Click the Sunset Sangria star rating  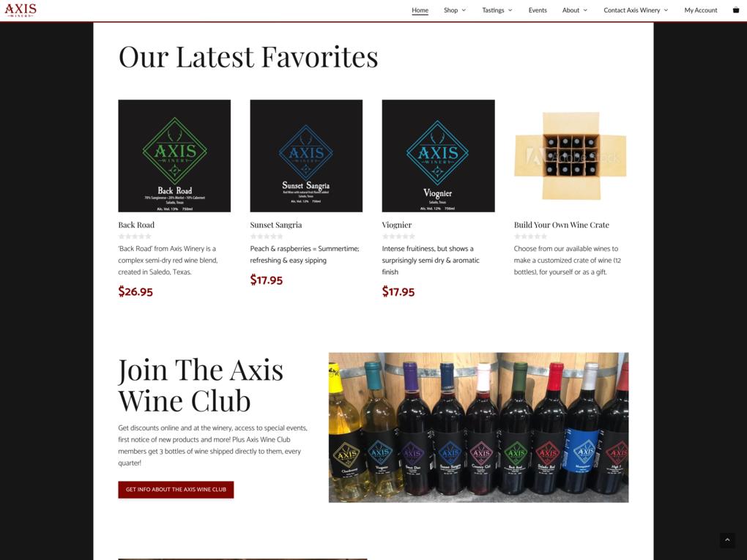[267, 236]
